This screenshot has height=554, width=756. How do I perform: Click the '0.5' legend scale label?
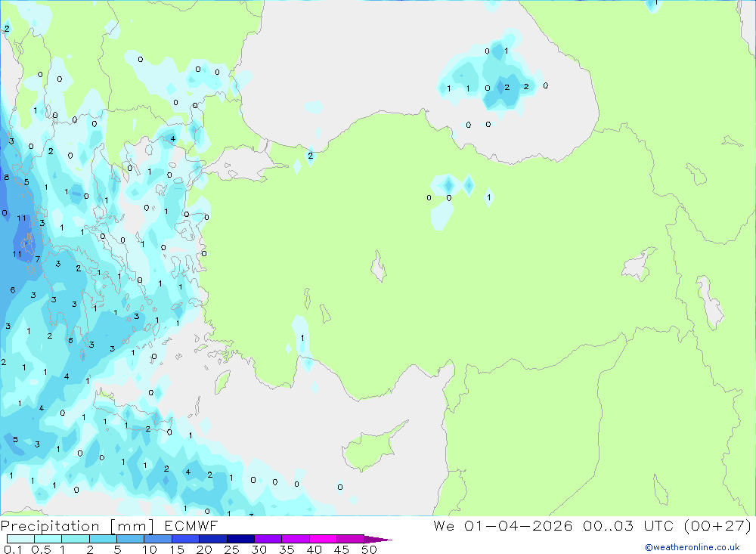tap(41, 549)
